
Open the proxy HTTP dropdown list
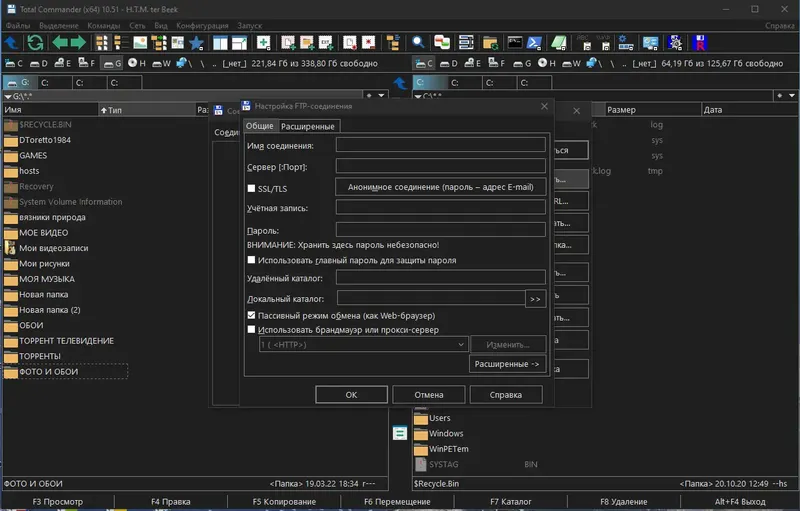click(x=363, y=344)
